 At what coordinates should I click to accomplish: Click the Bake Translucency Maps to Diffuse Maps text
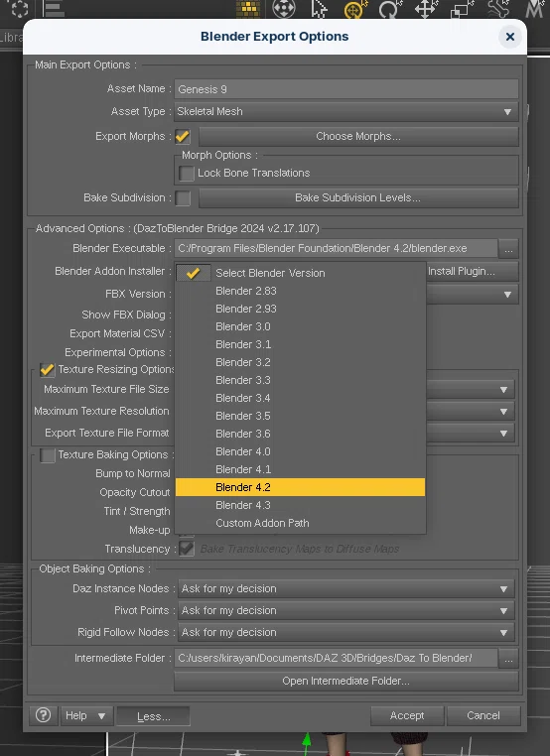pyautogui.click(x=300, y=549)
